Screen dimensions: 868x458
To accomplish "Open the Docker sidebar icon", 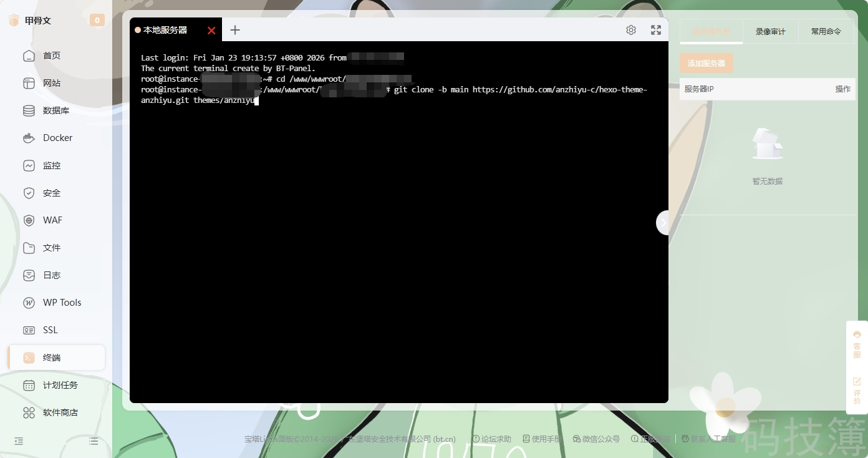I will 29,138.
